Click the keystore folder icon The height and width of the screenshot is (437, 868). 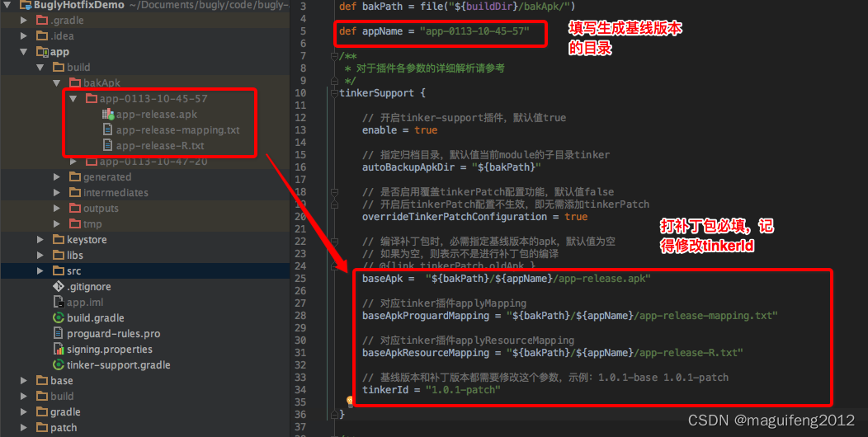point(59,239)
